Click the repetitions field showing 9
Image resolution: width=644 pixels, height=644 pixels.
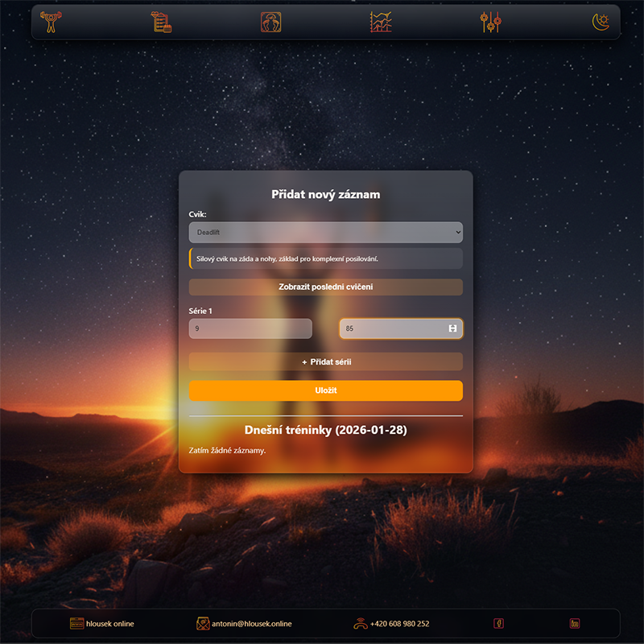250,328
